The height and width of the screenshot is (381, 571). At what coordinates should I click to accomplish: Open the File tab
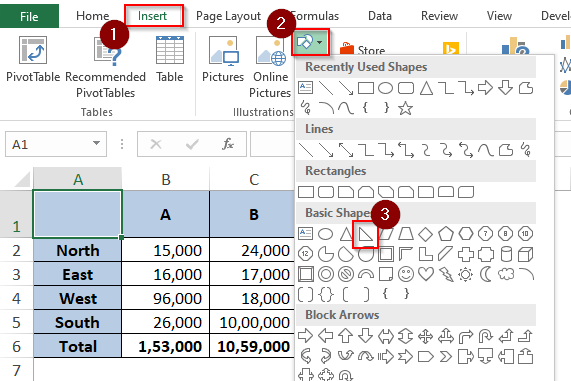point(29,16)
